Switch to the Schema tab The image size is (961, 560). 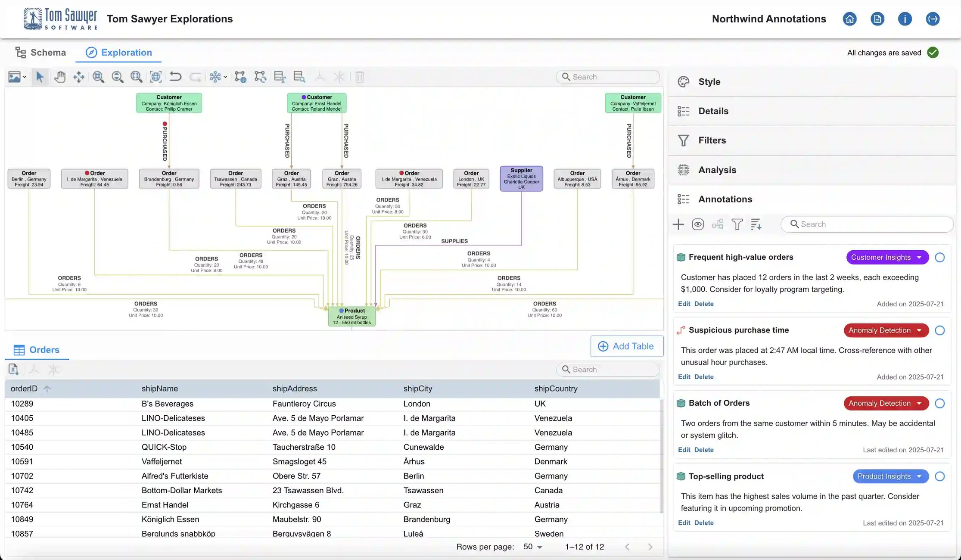[41, 52]
